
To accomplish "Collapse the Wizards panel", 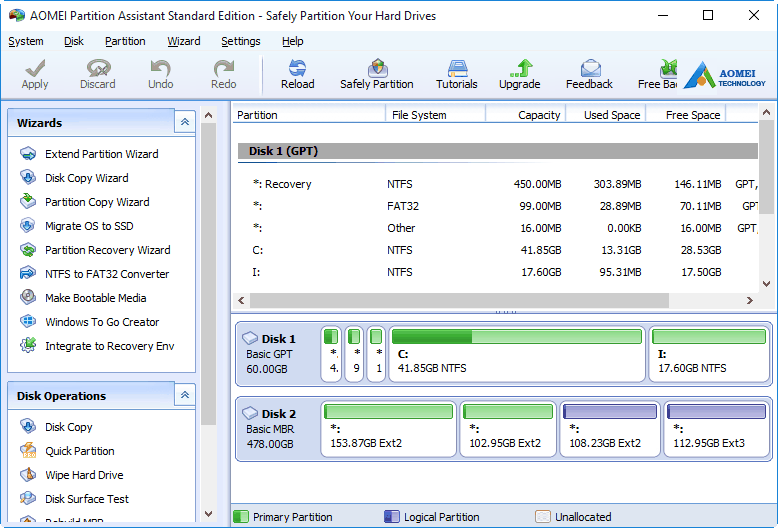I will (185, 122).
